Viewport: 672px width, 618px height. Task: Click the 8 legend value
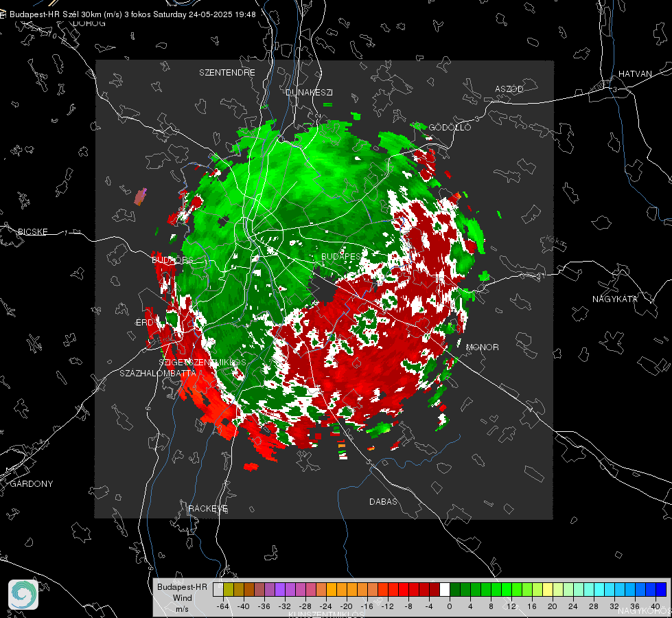coord(491,606)
